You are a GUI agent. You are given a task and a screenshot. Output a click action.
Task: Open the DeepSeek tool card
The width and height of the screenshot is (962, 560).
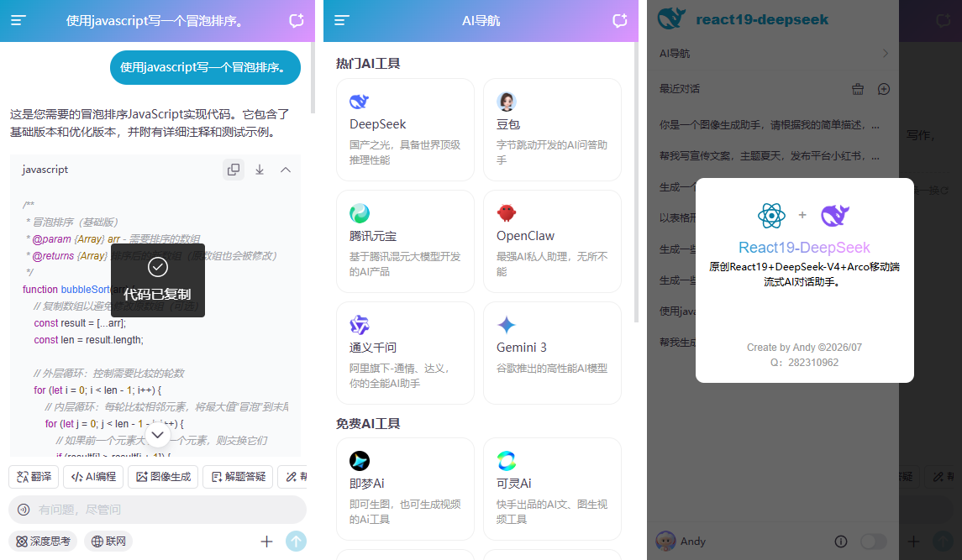click(x=406, y=129)
